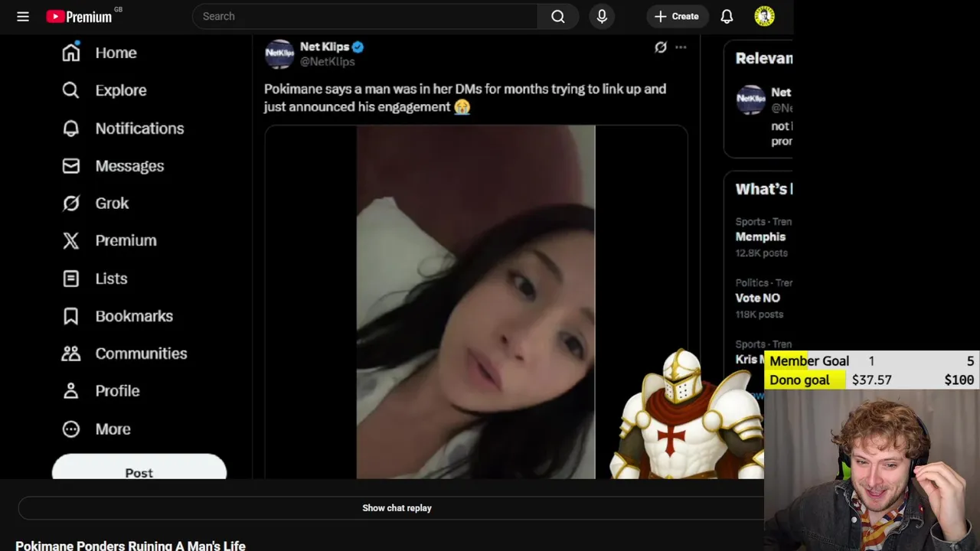Open the Create button
980x551 pixels.
[x=677, y=16]
